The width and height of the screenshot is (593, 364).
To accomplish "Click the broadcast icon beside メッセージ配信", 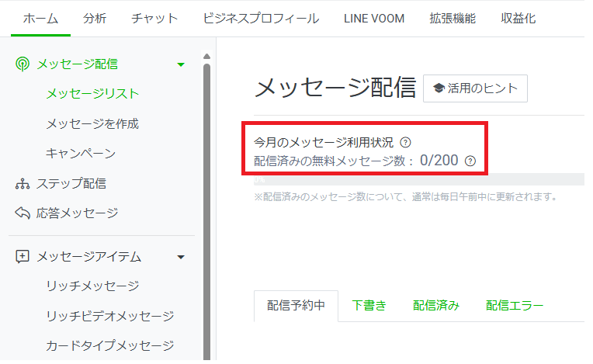I will (x=23, y=64).
